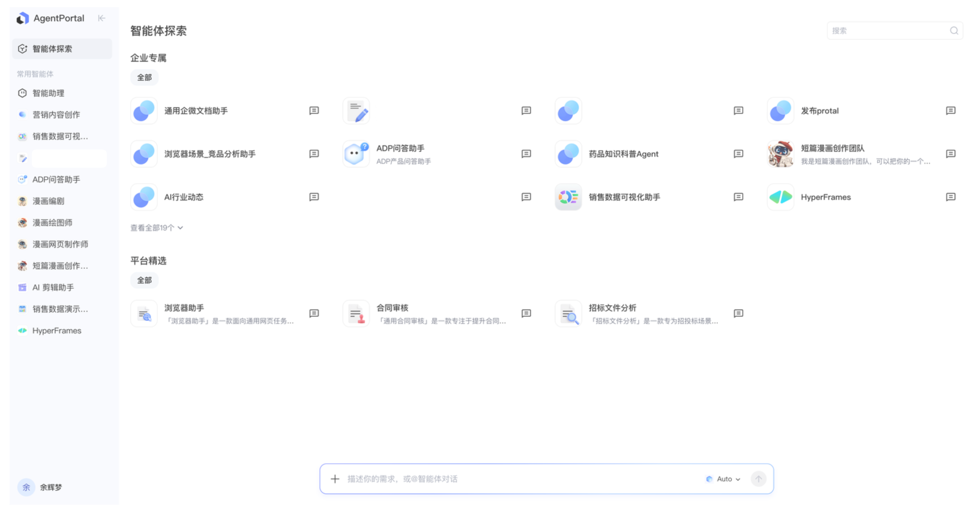
Task: Open ADP问答助手 in sidebar
Action: point(62,179)
